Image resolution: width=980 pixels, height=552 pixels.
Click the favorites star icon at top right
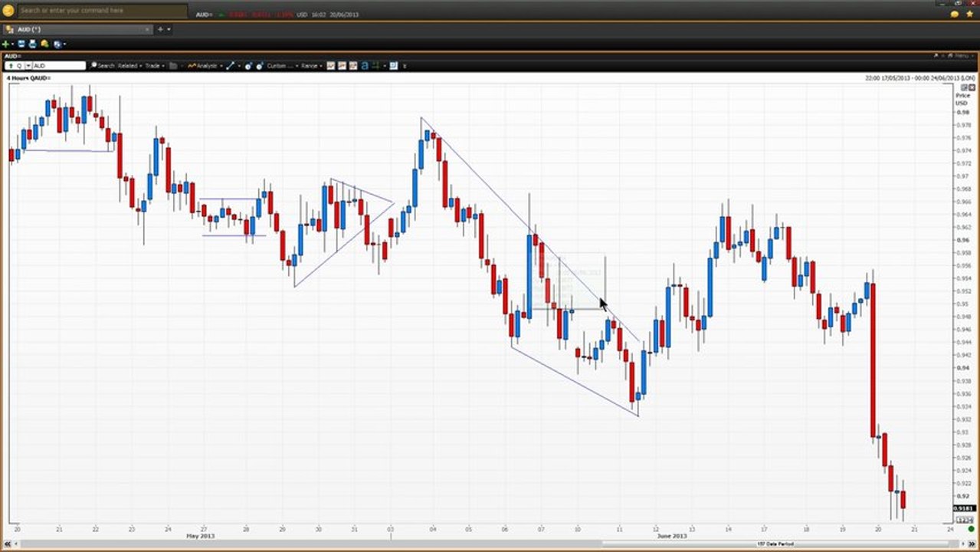point(969,14)
